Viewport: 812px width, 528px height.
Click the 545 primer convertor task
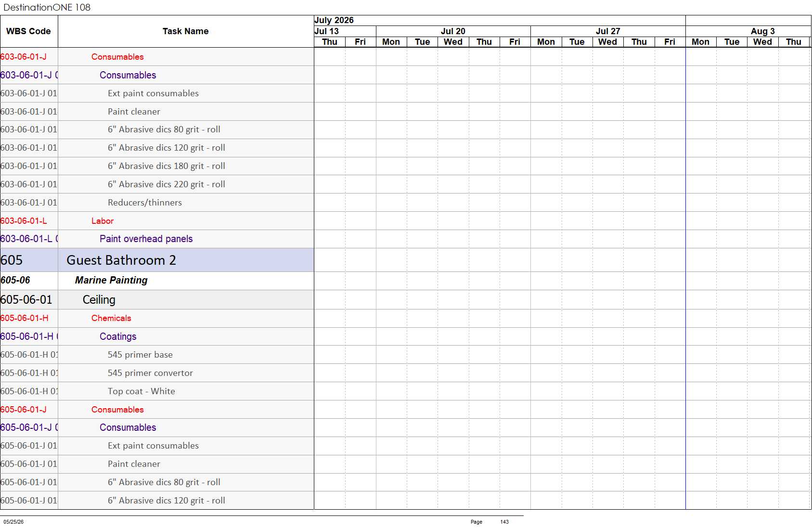point(150,373)
